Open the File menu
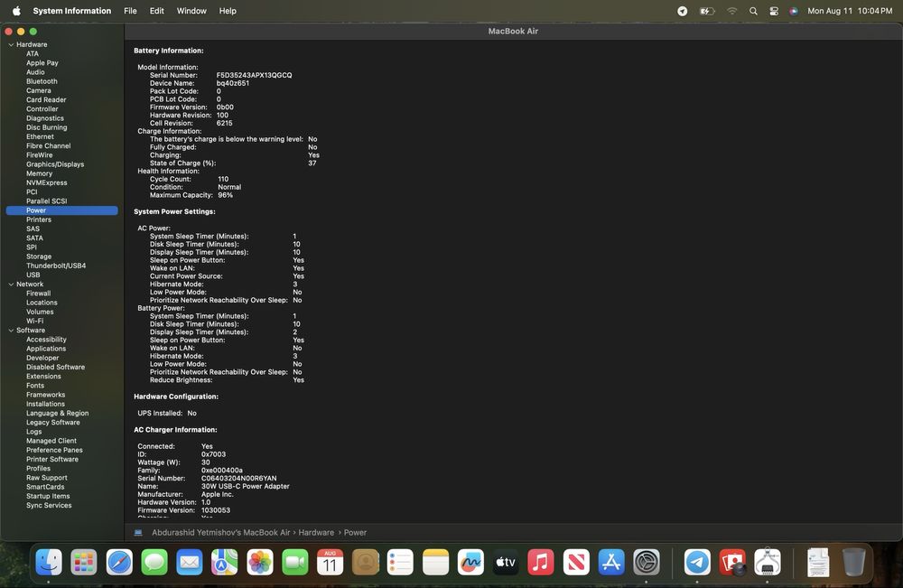Screen dimensions: 903x588 tap(130, 10)
